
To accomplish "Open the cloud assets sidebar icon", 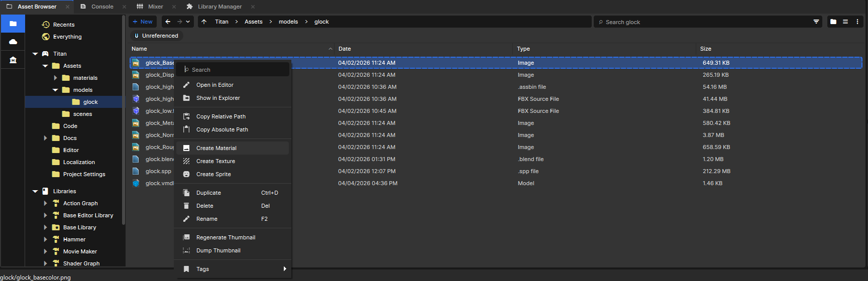I will (x=13, y=42).
